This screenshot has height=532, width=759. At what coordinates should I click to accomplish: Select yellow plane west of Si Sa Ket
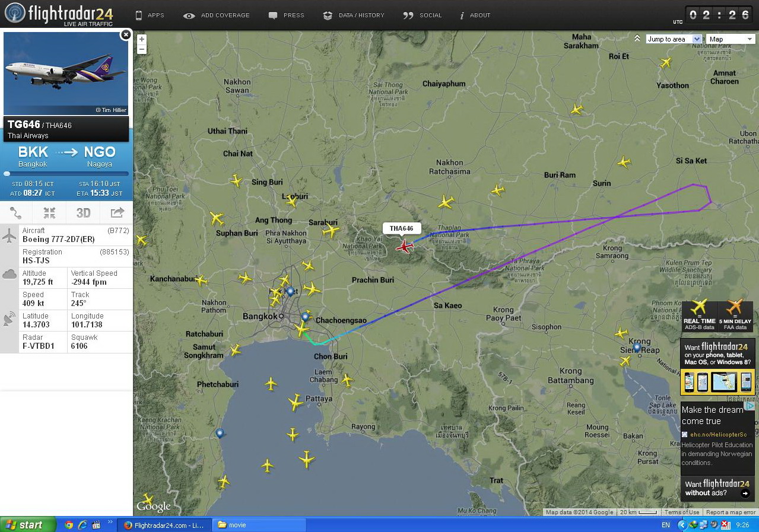[x=624, y=162]
